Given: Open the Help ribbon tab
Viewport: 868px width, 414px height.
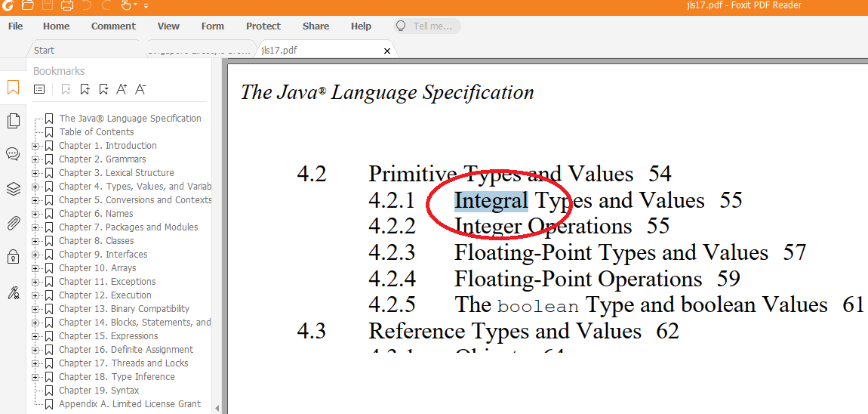Looking at the screenshot, I should [361, 26].
